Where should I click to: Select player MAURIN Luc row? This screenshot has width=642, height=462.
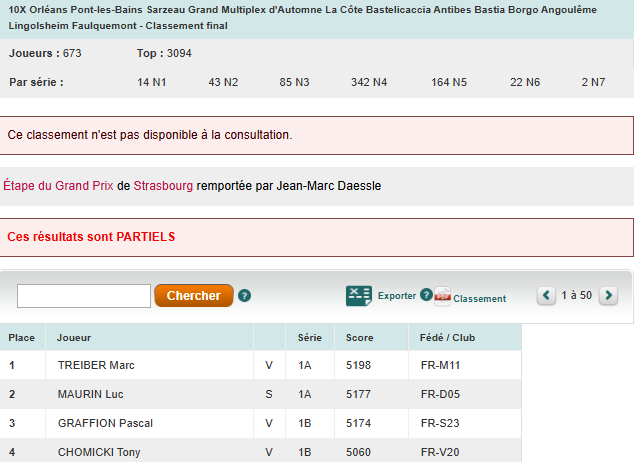[x=91, y=395]
